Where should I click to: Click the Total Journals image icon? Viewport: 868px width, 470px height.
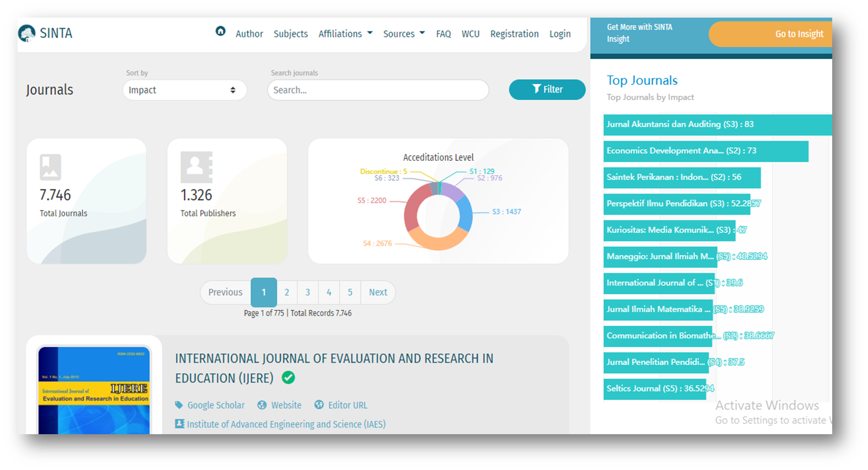(x=50, y=167)
